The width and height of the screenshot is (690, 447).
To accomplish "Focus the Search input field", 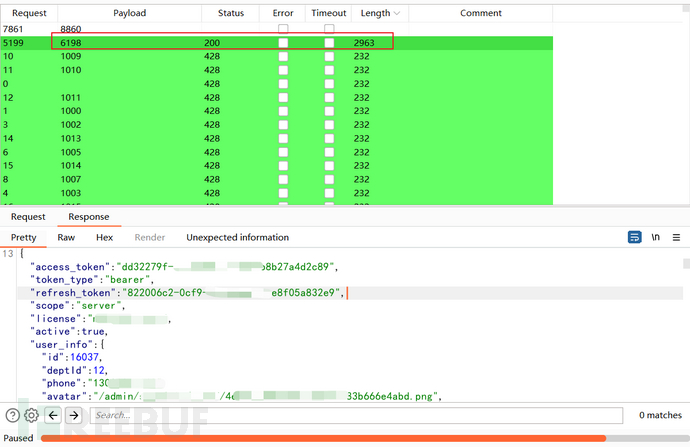I will click(356, 415).
